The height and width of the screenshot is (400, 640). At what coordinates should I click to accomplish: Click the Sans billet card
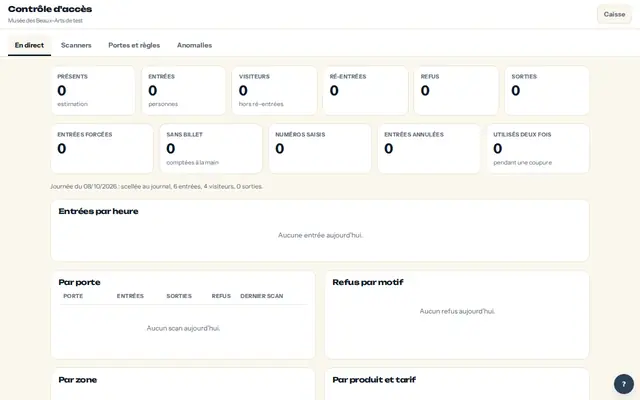click(x=211, y=149)
